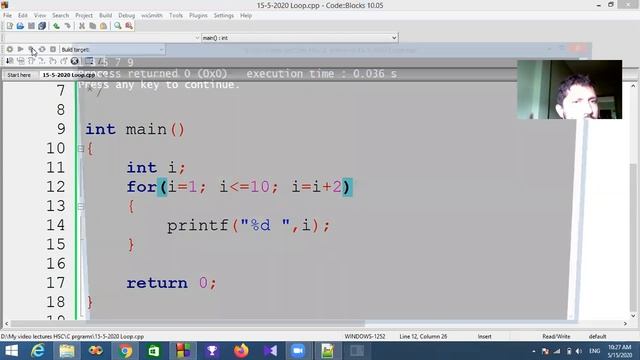
Task: Open the Debug menu
Action: click(127, 15)
